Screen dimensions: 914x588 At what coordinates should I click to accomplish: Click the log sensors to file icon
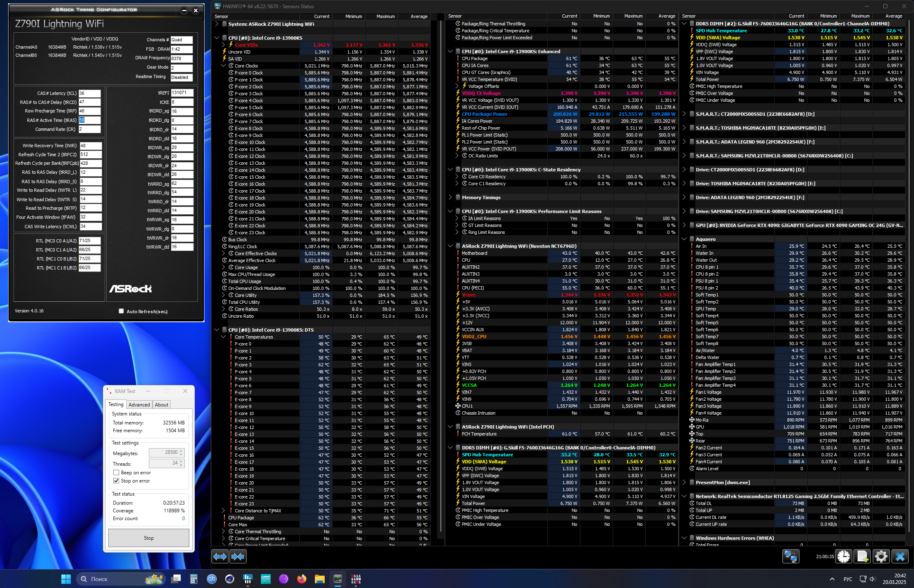pyautogui.click(x=862, y=556)
